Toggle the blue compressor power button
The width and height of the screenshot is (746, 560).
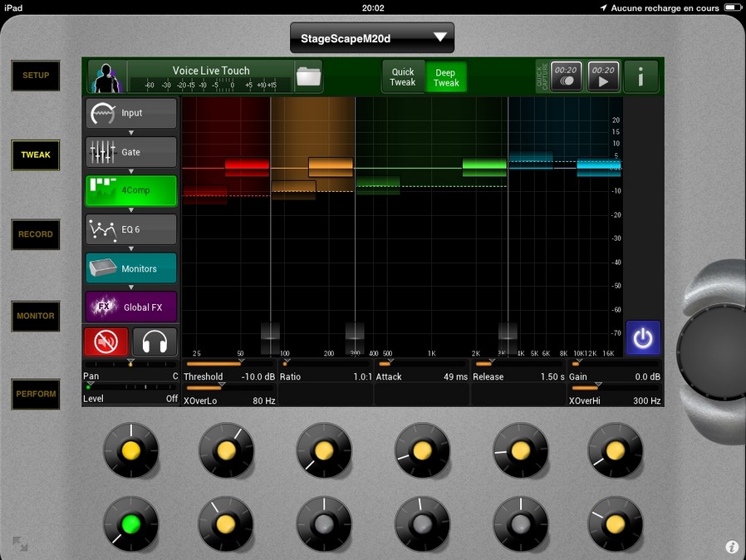point(643,338)
